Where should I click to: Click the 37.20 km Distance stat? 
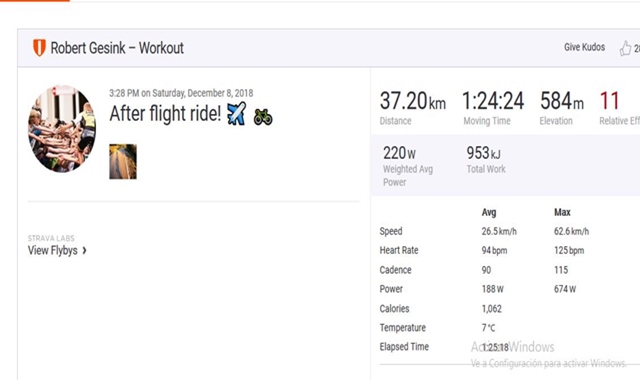pyautogui.click(x=412, y=108)
